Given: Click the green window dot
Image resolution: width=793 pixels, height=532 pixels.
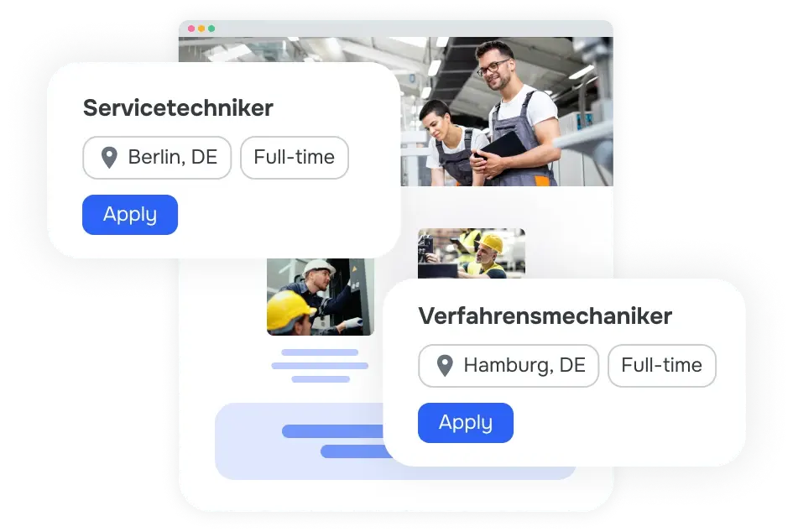Looking at the screenshot, I should [211, 29].
